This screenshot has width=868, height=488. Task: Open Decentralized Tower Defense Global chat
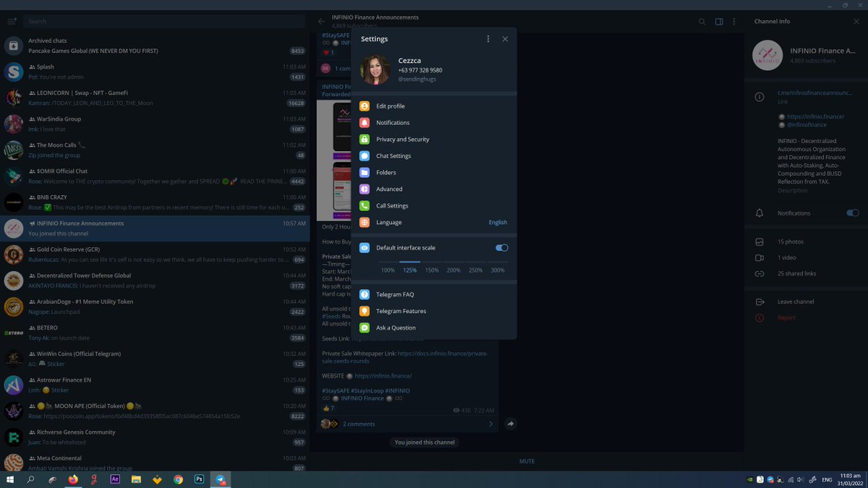click(x=155, y=281)
